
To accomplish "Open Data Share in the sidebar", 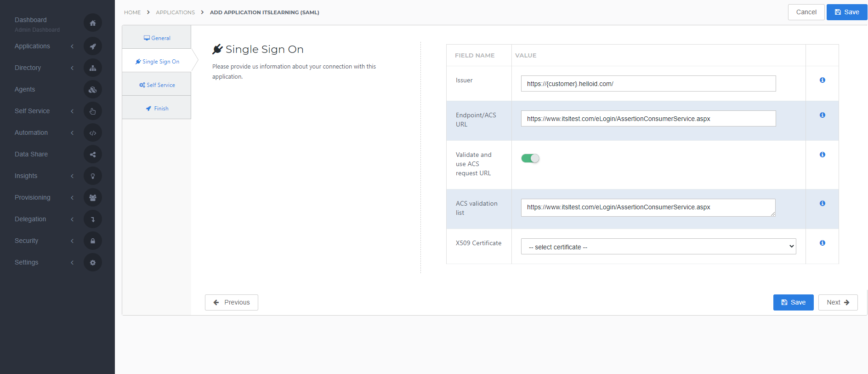I will 31,154.
